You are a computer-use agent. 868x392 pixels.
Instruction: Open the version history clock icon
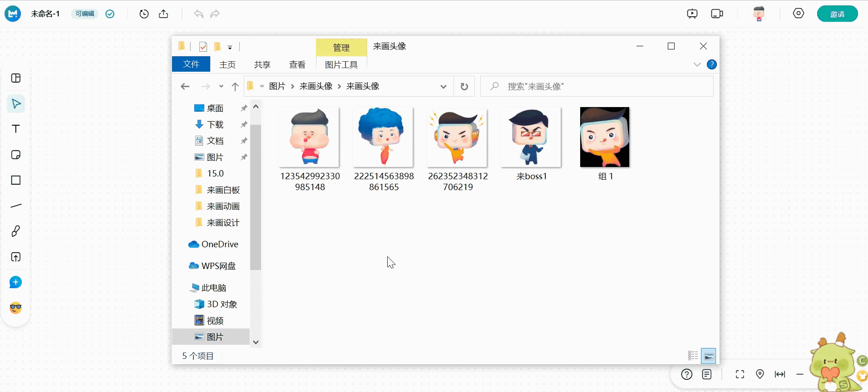(x=144, y=14)
